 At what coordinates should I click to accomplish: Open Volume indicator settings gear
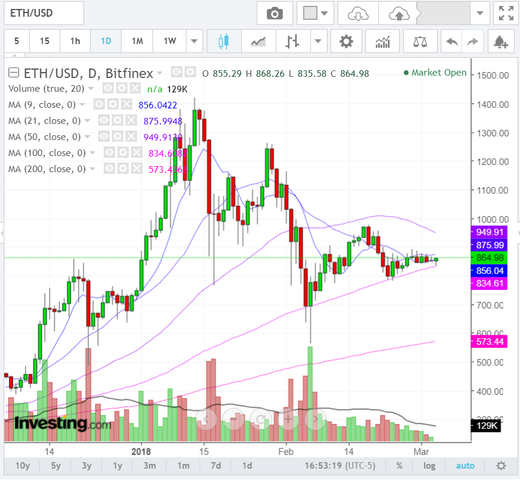[x=122, y=88]
